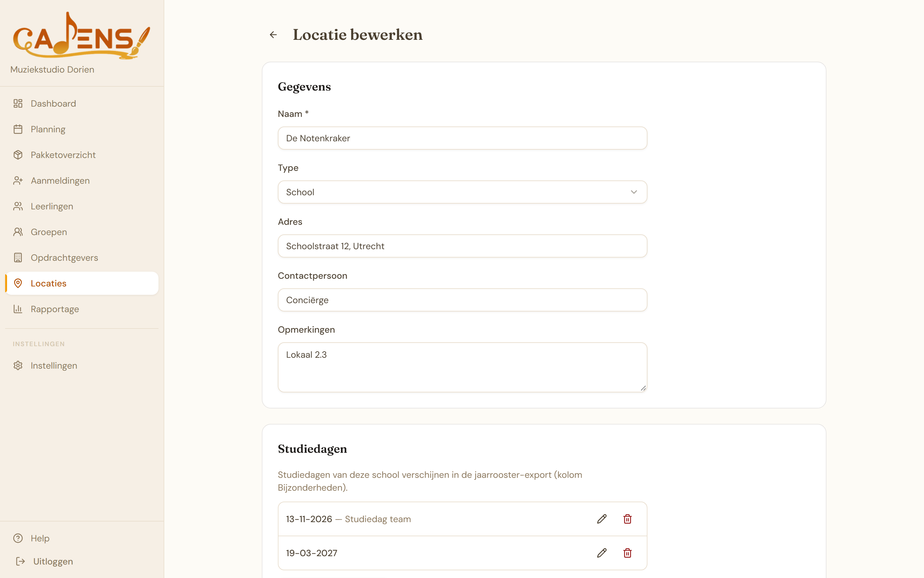Viewport: 924px width, 578px height.
Task: Go to Planning in the sidebar
Action: [x=82, y=129]
